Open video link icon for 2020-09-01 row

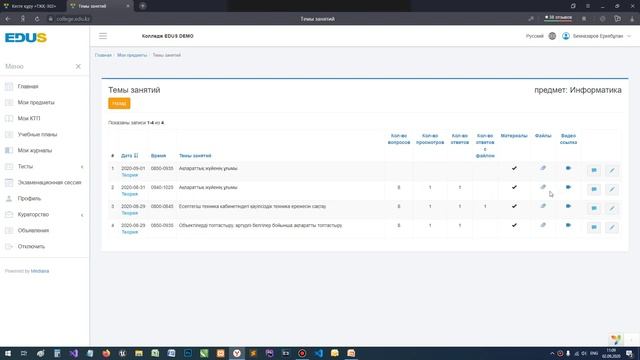(x=568, y=168)
